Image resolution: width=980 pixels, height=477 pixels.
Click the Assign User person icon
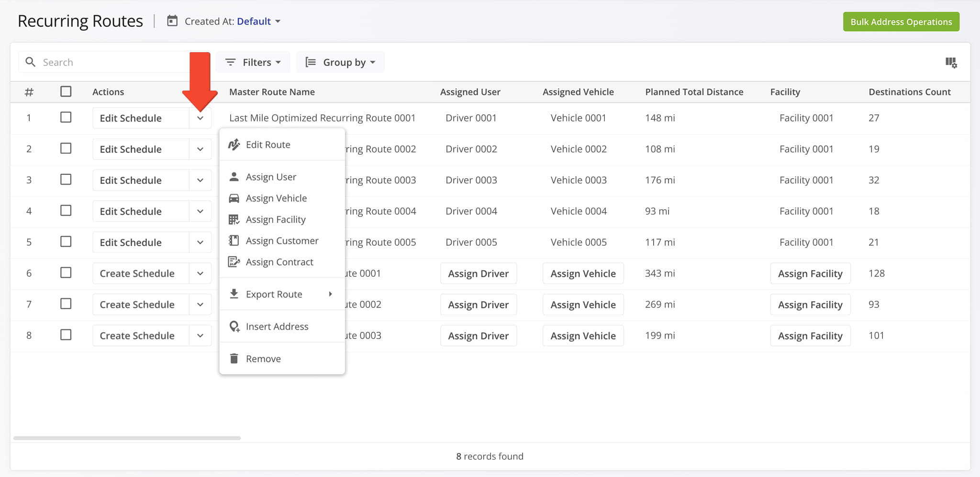click(x=234, y=177)
